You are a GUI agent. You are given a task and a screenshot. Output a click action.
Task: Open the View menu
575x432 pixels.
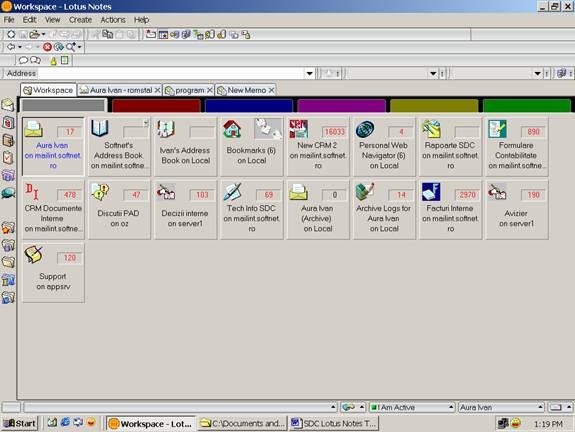[x=52, y=20]
